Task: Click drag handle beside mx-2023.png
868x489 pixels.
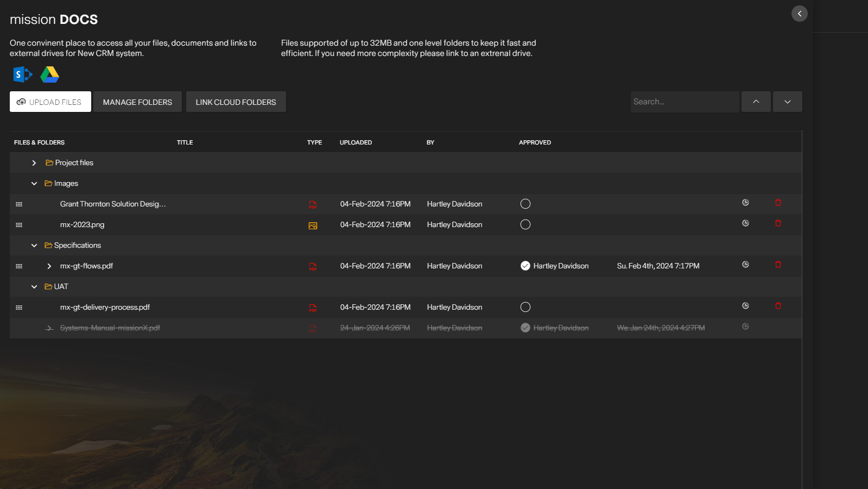Action: coord(19,225)
